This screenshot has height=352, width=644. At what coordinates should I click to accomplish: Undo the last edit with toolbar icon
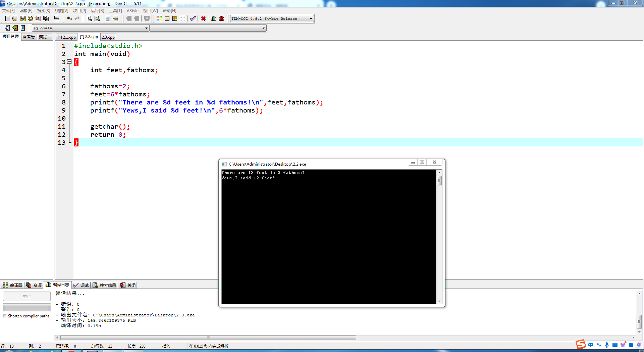(x=69, y=18)
